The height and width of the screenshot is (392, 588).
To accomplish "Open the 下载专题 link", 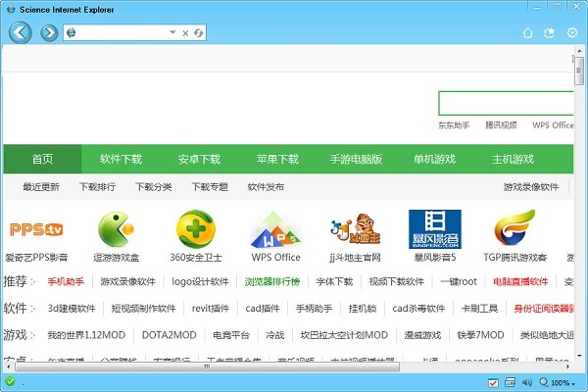I will [210, 187].
